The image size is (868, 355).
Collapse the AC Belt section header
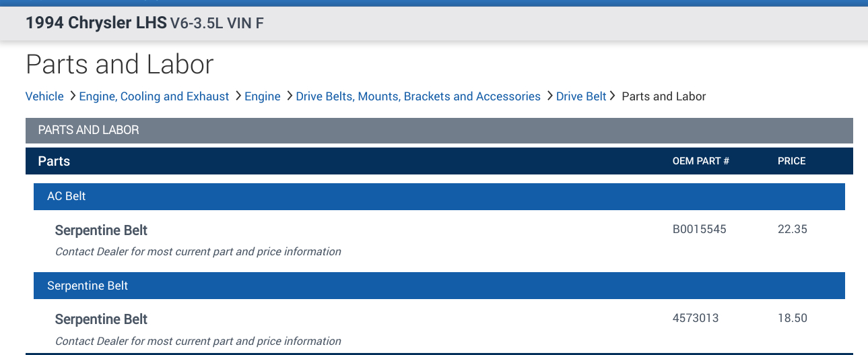point(439,197)
